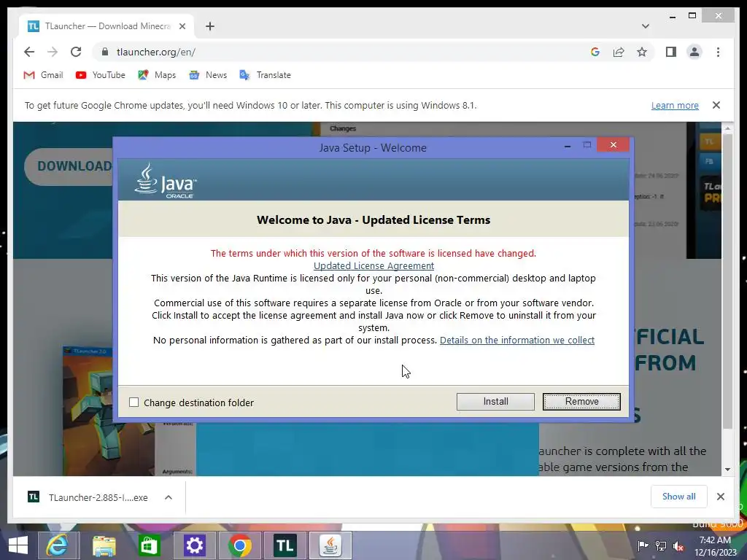
Task: Go back using Chrome's back arrow
Action: (x=29, y=52)
